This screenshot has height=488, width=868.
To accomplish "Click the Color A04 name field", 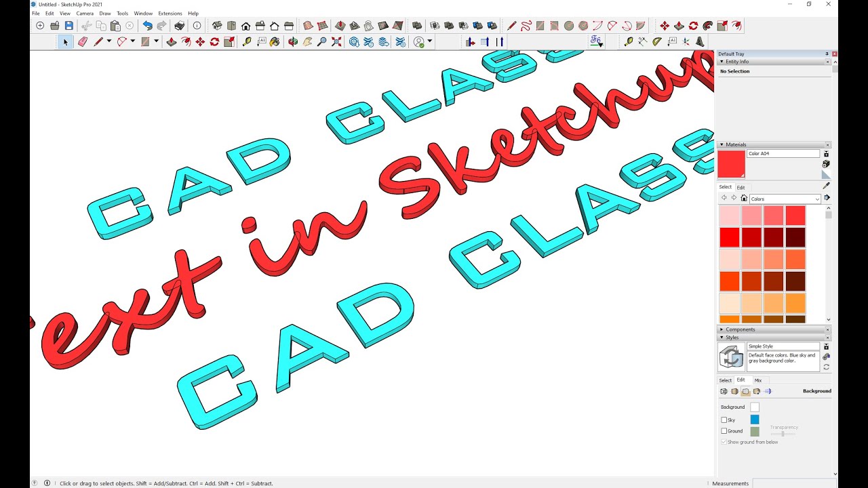I will coord(783,154).
